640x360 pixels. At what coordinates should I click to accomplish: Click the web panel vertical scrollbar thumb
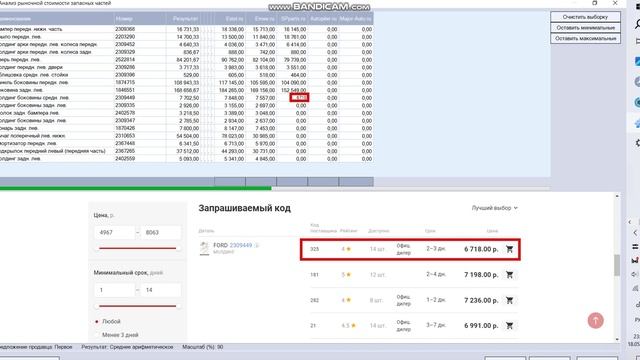tap(617, 265)
